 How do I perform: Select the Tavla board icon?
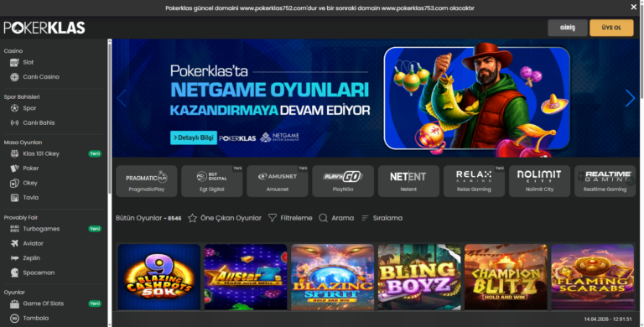point(14,198)
